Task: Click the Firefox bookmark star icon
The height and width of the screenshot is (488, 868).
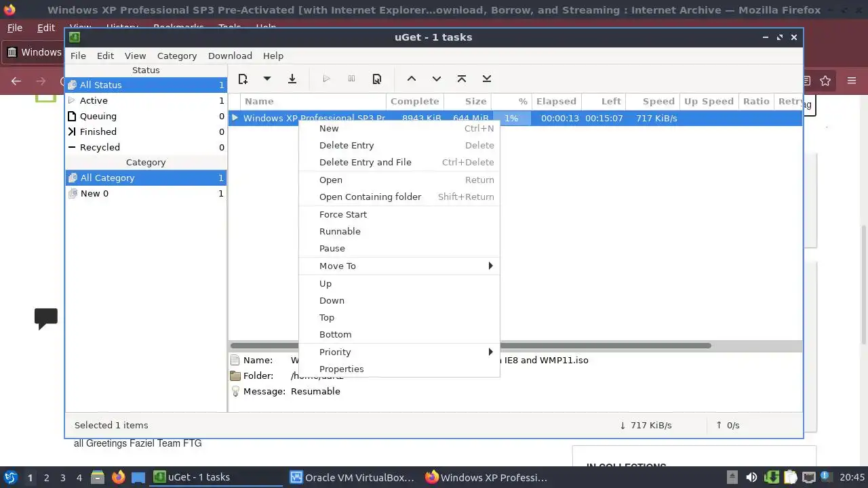Action: click(x=825, y=81)
